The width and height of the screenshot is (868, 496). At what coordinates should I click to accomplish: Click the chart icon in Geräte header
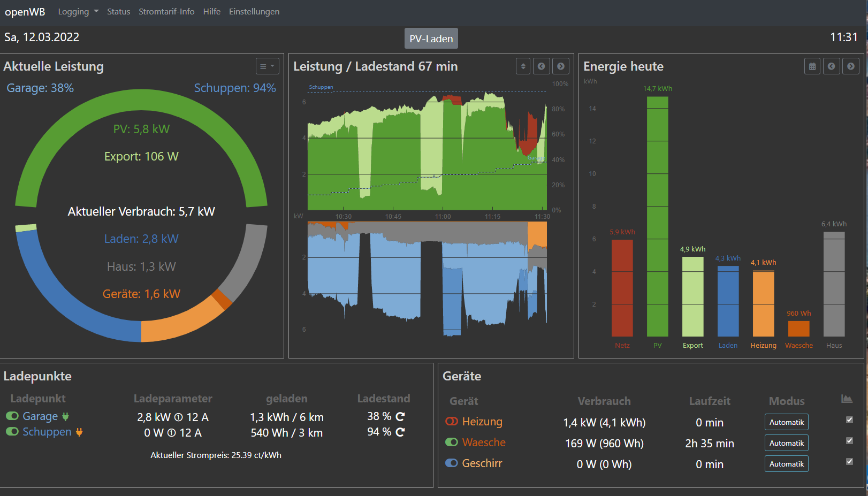pyautogui.click(x=847, y=399)
